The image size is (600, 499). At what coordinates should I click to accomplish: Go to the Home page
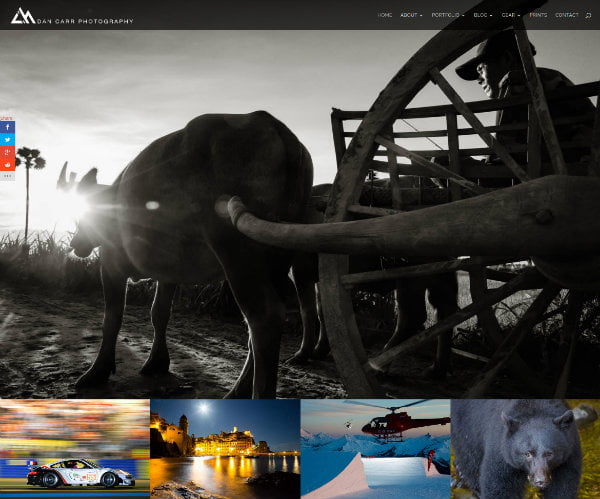385,15
